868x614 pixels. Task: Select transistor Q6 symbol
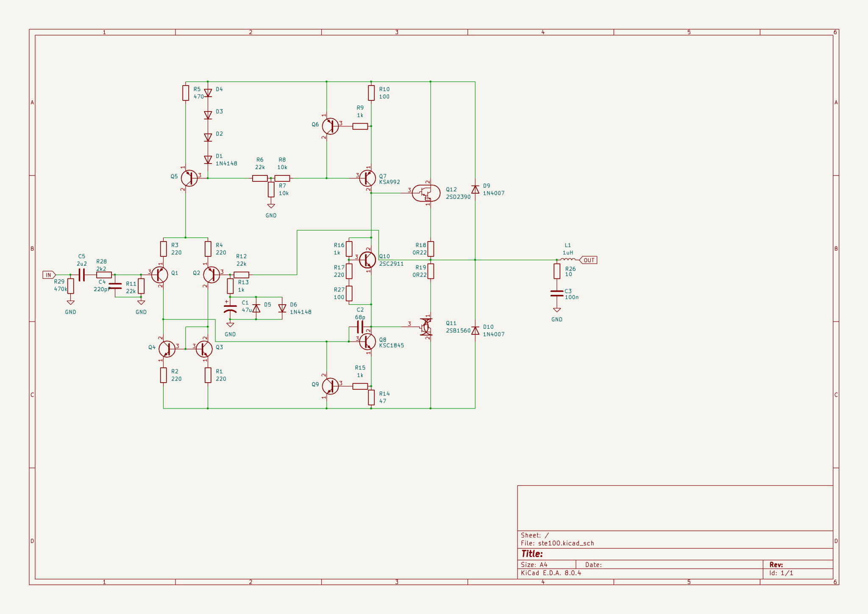click(x=330, y=126)
